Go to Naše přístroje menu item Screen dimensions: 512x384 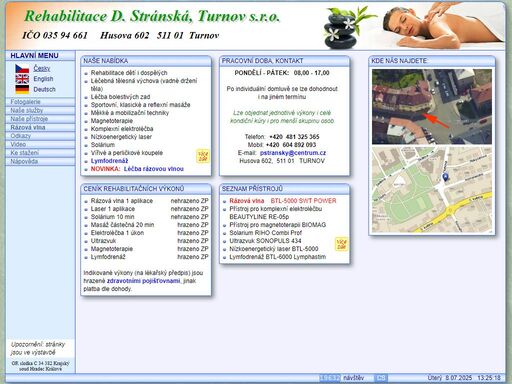[40, 119]
